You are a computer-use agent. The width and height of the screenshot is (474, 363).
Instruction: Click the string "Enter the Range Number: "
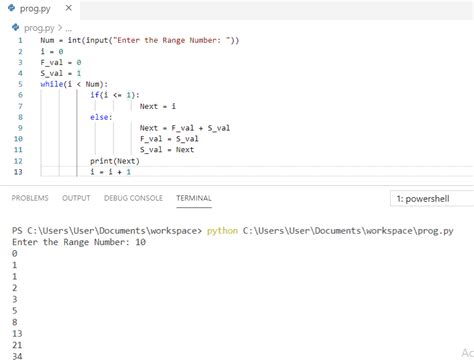[x=172, y=40]
